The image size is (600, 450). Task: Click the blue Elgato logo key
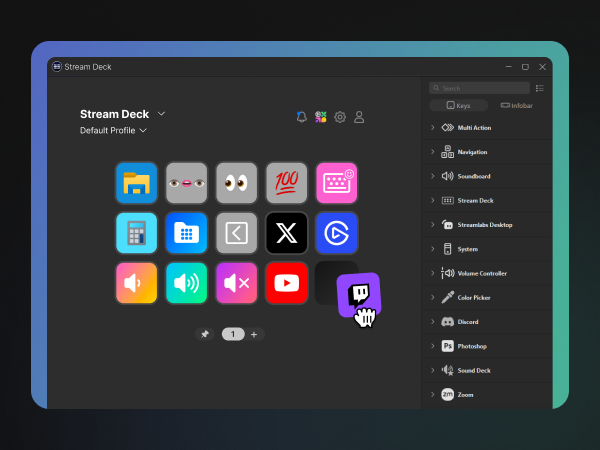pos(337,233)
